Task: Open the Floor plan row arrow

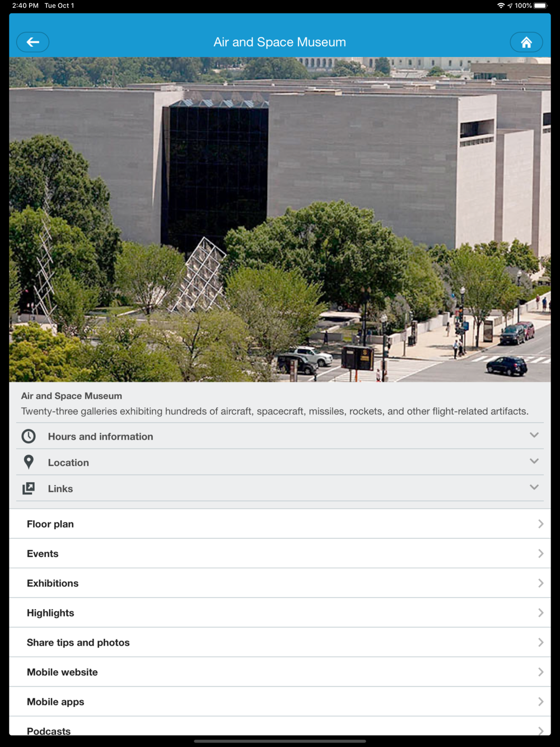Action: click(x=540, y=524)
